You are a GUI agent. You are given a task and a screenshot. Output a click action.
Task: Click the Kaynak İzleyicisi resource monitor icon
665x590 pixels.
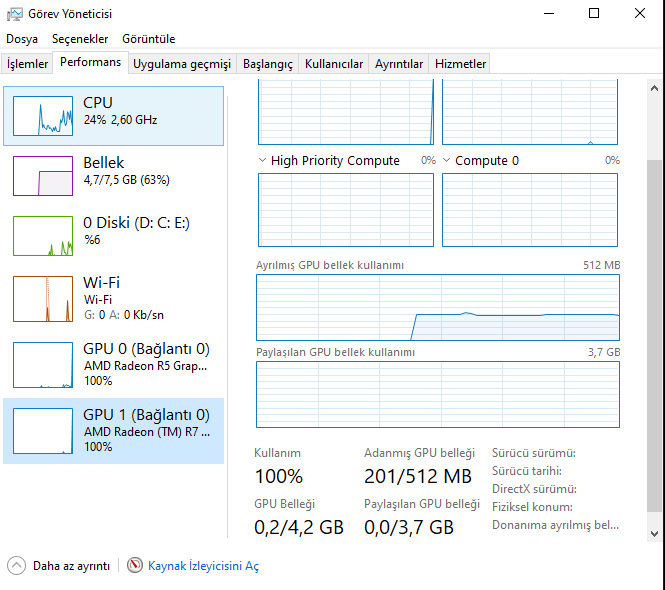click(135, 566)
